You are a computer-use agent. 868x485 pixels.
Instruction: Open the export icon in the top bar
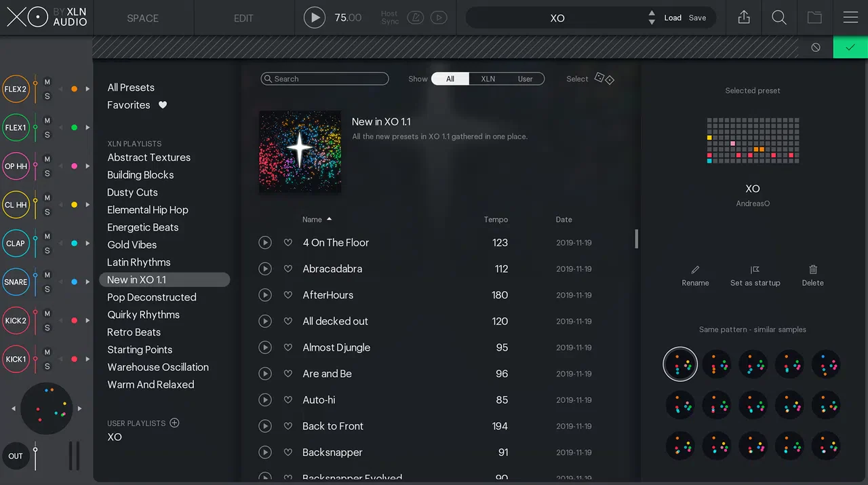(x=744, y=18)
